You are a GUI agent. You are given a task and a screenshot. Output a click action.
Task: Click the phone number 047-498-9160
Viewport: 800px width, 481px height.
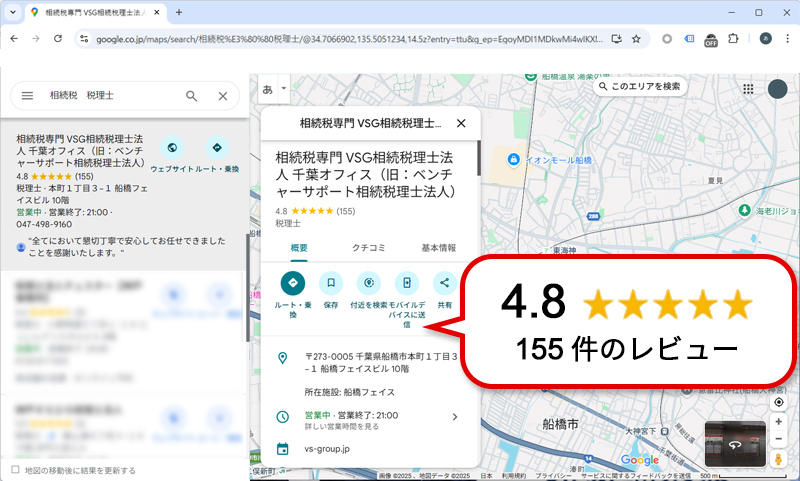click(44, 224)
